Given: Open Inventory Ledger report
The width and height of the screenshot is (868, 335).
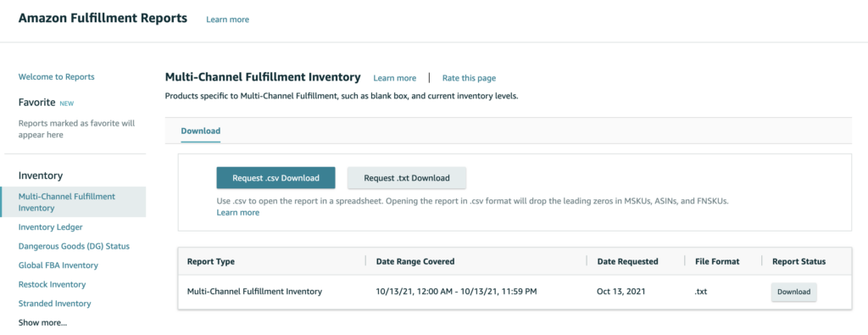Looking at the screenshot, I should pyautogui.click(x=50, y=227).
